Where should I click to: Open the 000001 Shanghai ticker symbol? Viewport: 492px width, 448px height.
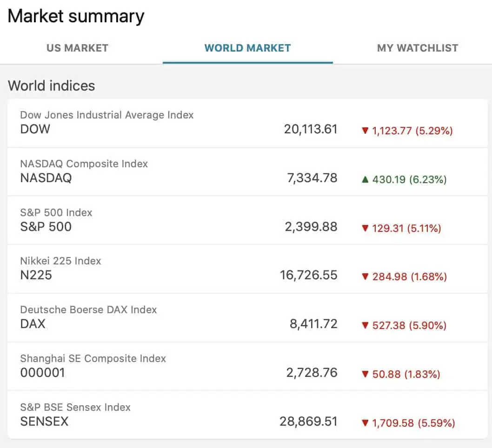pos(43,373)
